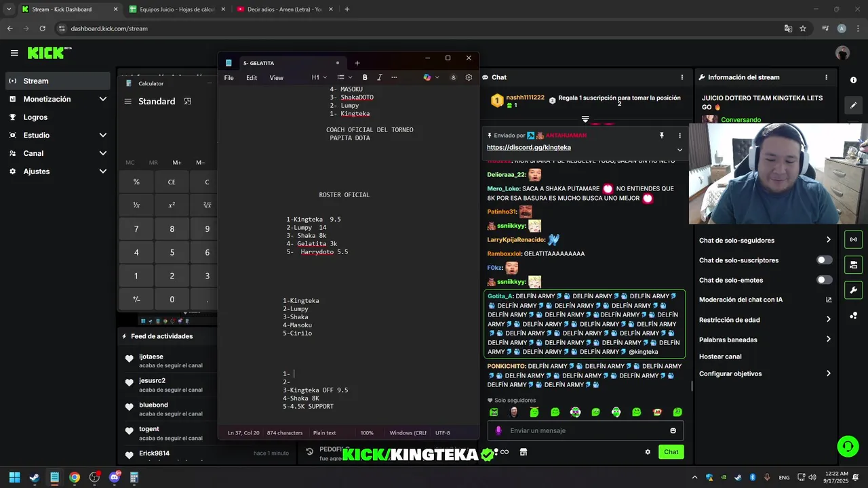Open Moderación del chat con IA

(765, 300)
